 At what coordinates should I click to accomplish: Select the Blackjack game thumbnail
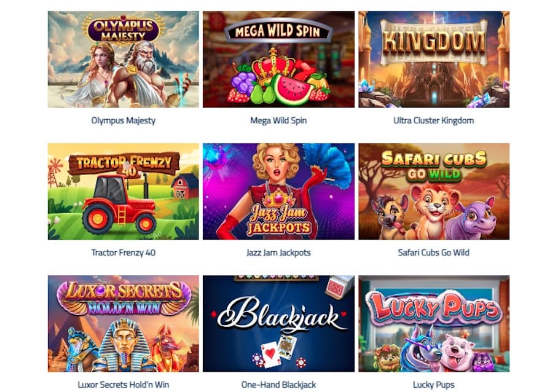(x=278, y=324)
